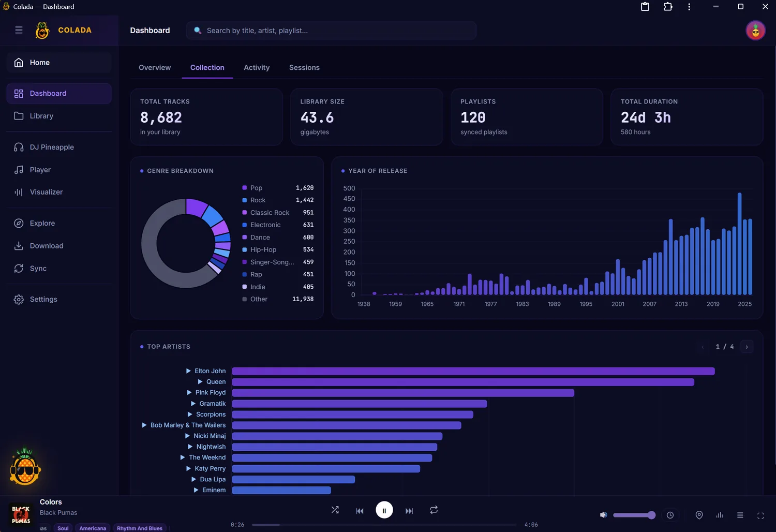
Task: Open the Player sidebar item
Action: click(59, 170)
